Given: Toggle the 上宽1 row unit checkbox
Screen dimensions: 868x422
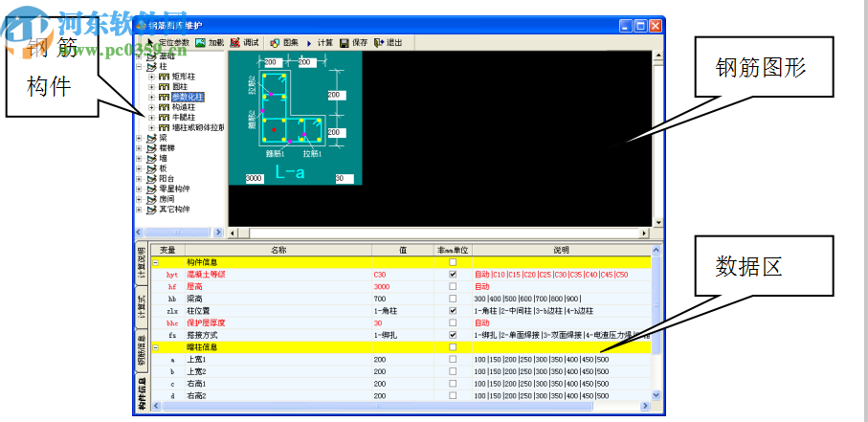Looking at the screenshot, I should (x=453, y=359).
